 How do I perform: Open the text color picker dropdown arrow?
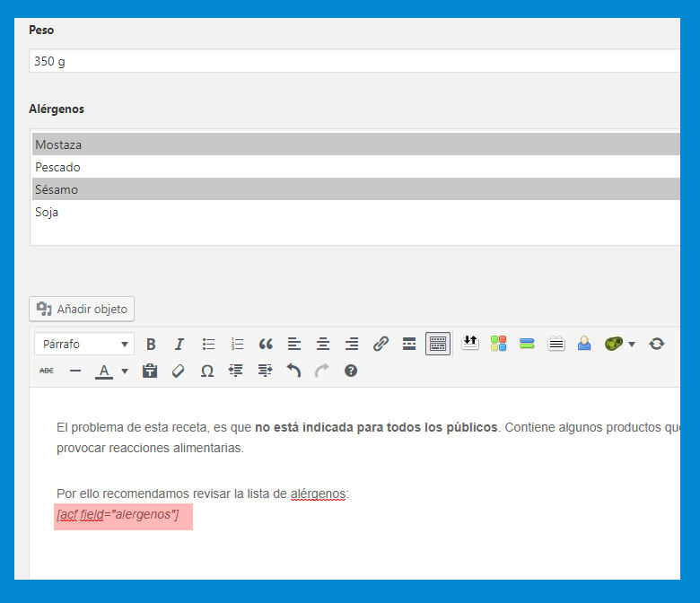point(125,371)
